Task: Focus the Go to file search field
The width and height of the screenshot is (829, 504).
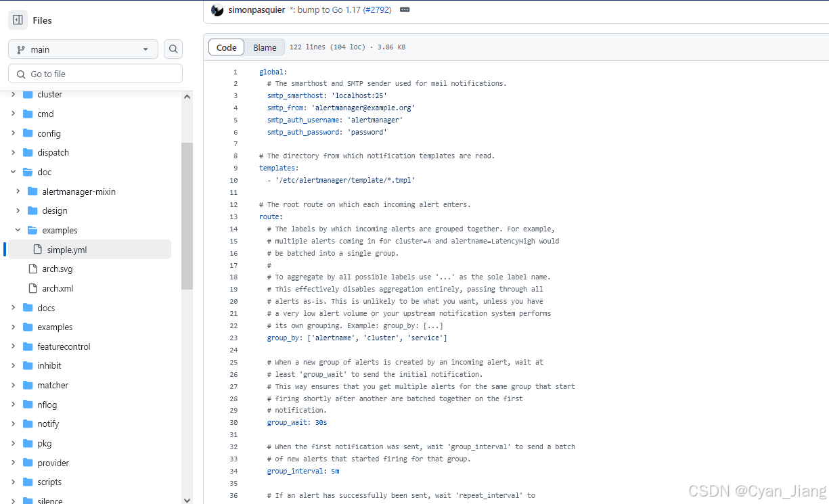Action: pos(95,74)
